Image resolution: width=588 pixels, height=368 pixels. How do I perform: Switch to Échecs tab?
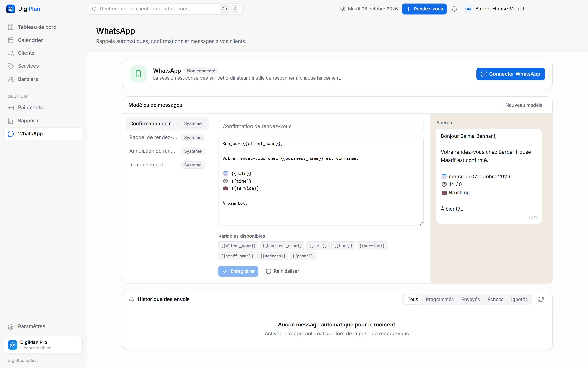coord(496,299)
